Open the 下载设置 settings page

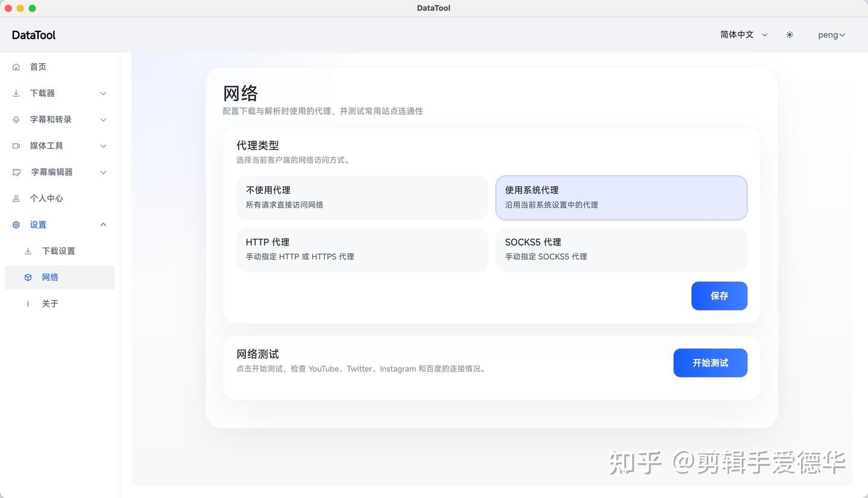pyautogui.click(x=60, y=251)
